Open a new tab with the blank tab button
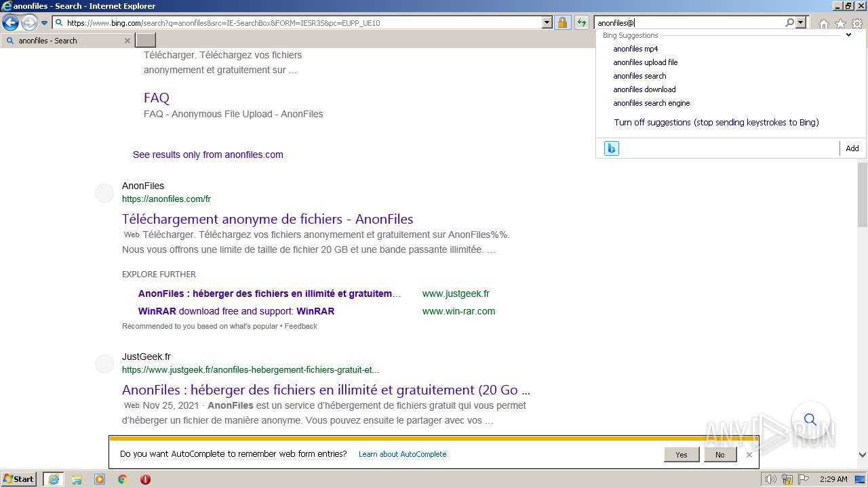This screenshot has height=488, width=868. click(146, 41)
